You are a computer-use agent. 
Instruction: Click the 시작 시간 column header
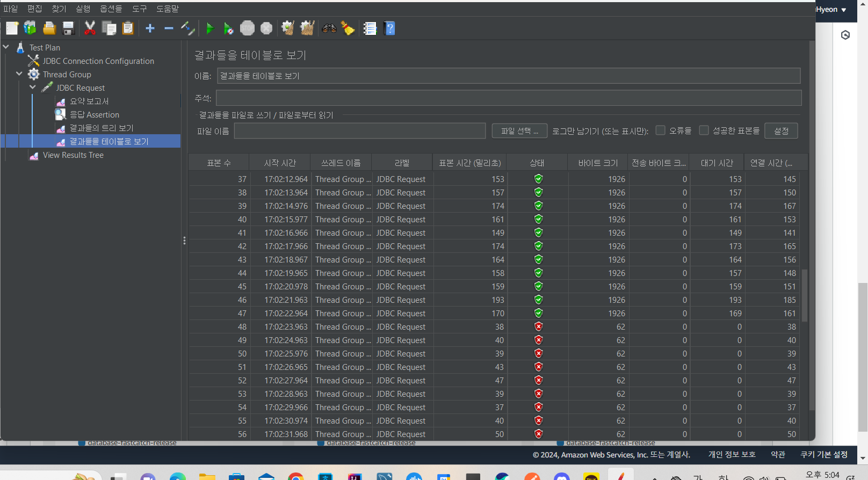pos(280,163)
